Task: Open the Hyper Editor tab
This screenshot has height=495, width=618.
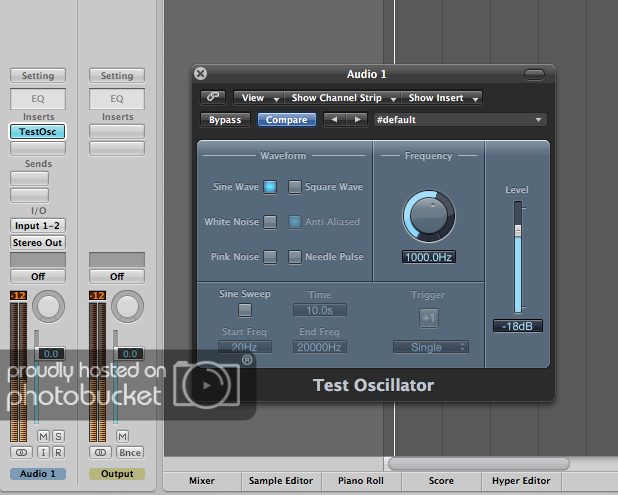Action: pos(521,481)
